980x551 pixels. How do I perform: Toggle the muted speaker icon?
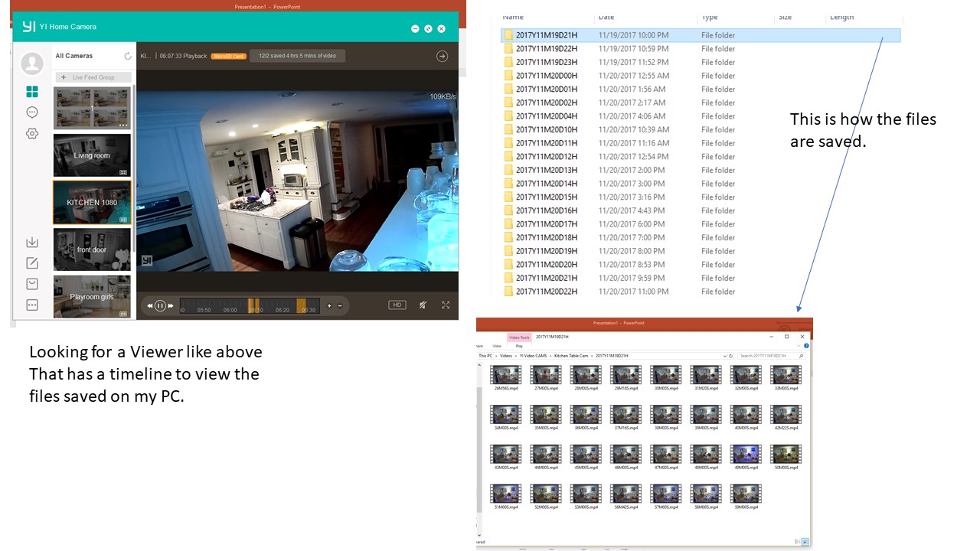(423, 305)
